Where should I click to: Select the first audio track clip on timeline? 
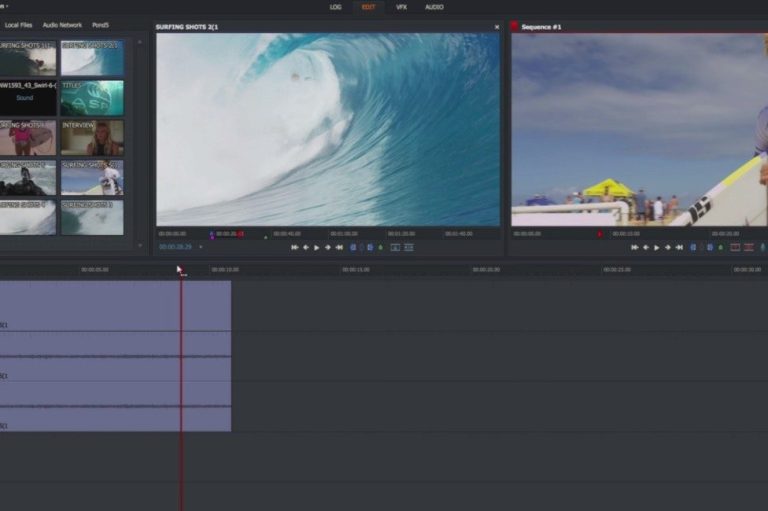116,356
